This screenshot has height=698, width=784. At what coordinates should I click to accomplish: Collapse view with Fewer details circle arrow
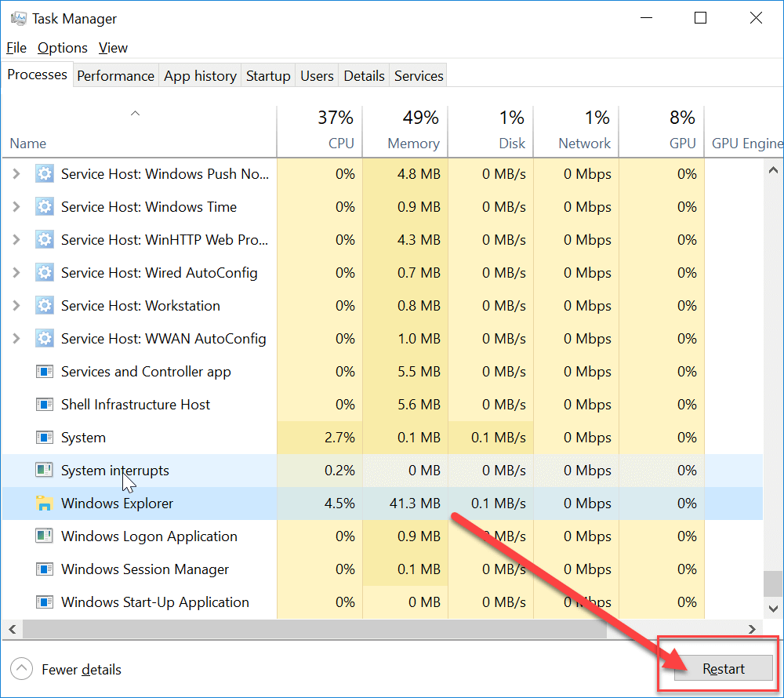(x=22, y=669)
